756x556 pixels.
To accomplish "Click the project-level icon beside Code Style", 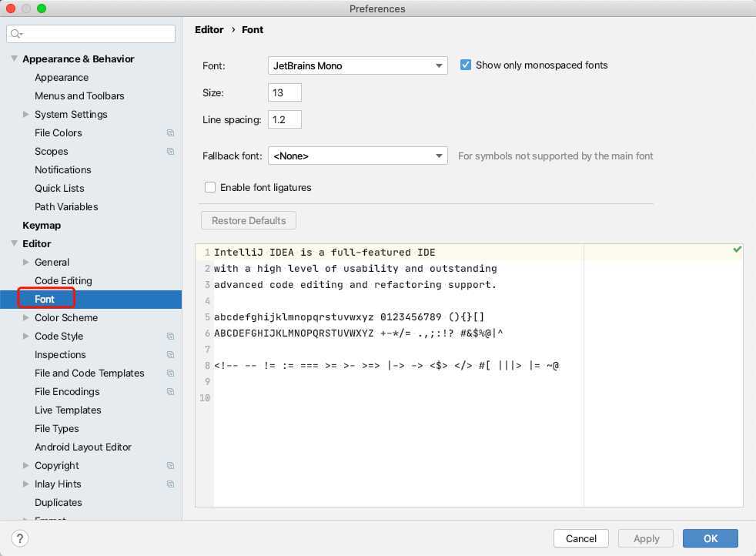I will coord(170,336).
